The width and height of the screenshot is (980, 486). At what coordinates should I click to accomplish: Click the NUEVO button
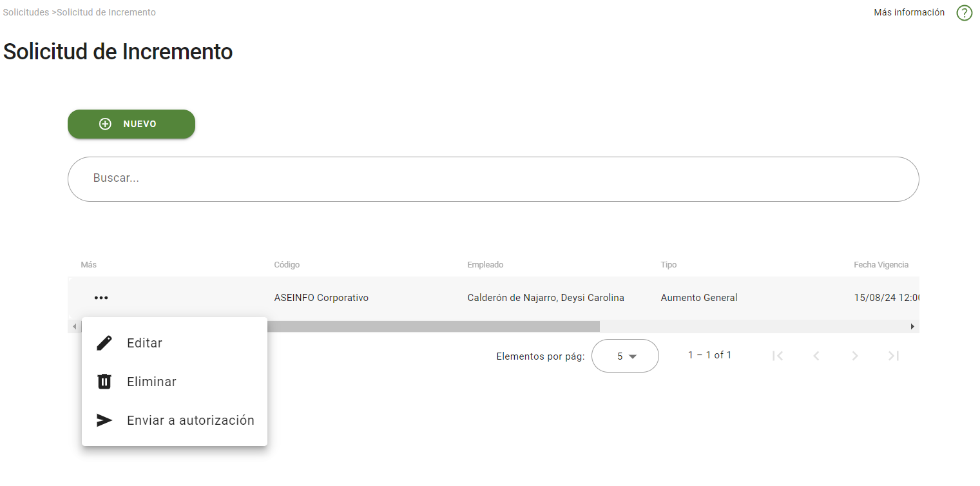131,124
